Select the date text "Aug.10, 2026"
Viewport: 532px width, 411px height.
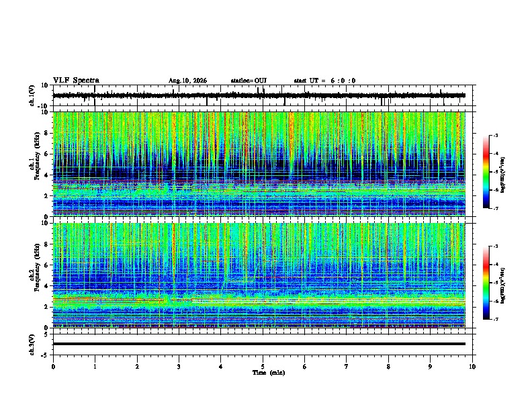pos(187,81)
